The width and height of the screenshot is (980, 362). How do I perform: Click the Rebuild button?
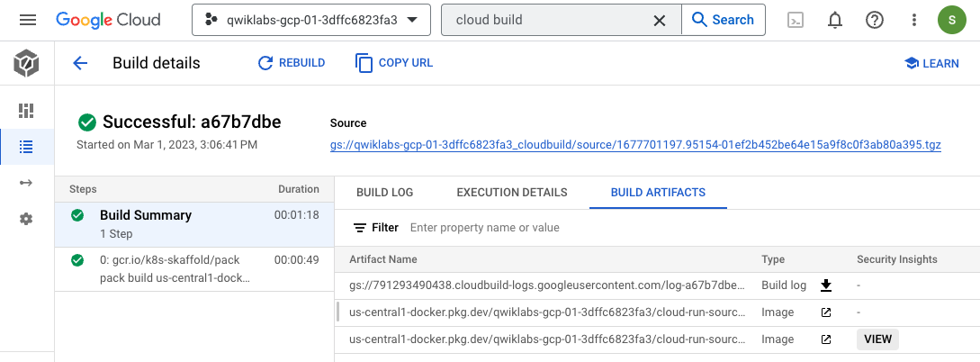pyautogui.click(x=292, y=63)
